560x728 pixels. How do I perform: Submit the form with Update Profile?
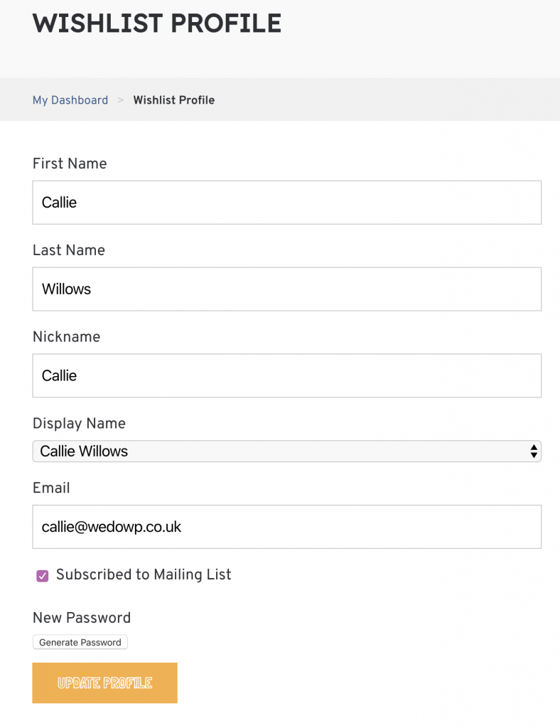coord(105,683)
